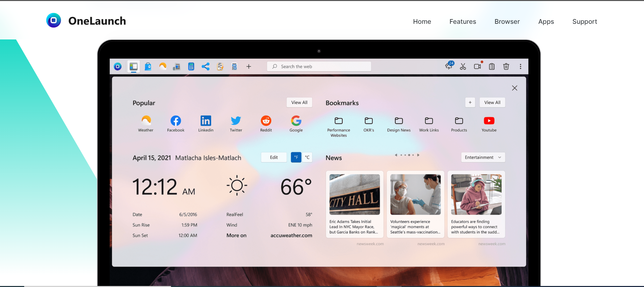
Task: Open the Support menu item
Action: (584, 21)
